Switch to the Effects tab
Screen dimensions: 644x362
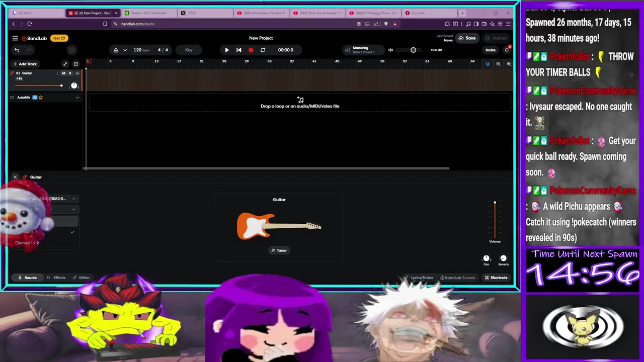pos(56,278)
